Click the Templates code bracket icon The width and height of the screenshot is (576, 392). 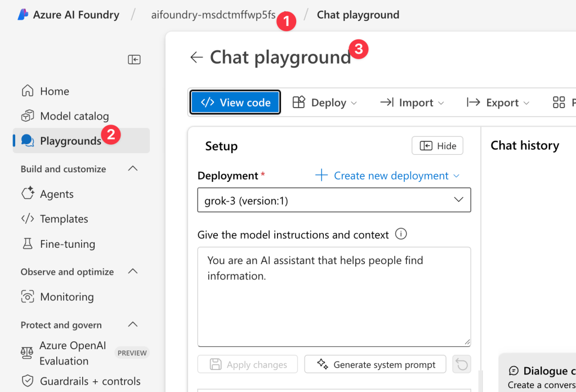point(28,219)
